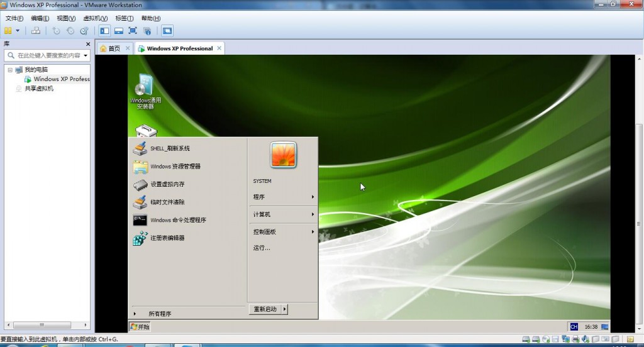Click the yellow message log status icon

pyautogui.click(x=630, y=339)
